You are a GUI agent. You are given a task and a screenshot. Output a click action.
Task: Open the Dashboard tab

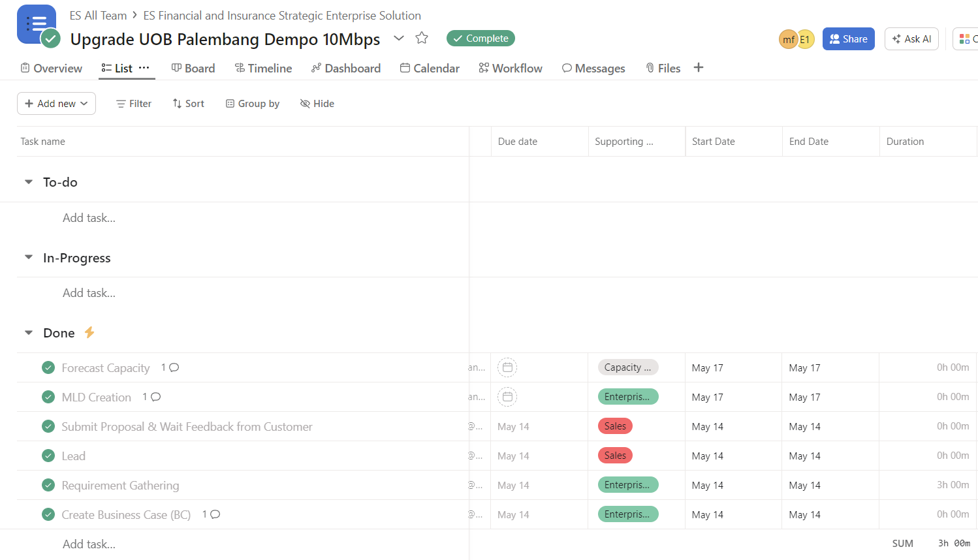coord(346,69)
